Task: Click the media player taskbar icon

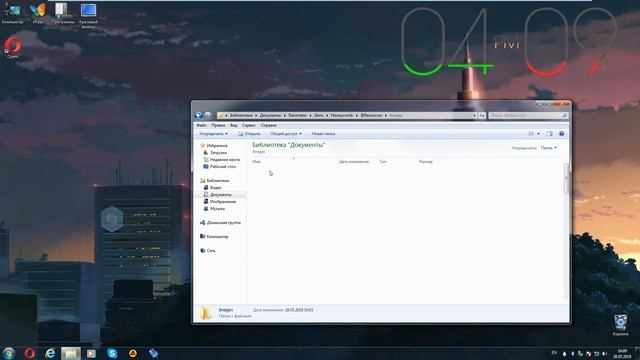Action: (91, 353)
